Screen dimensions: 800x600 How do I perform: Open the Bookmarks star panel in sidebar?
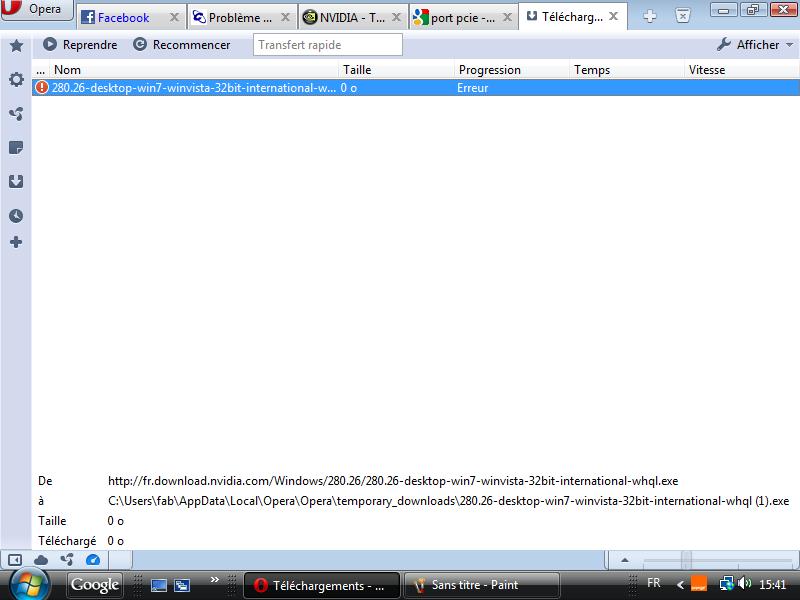[x=16, y=46]
